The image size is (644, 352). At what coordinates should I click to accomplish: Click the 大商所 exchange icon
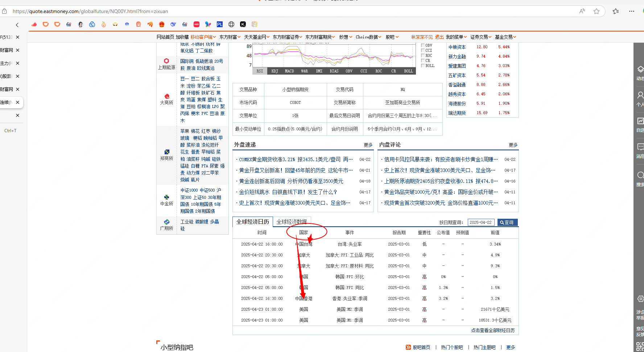167,96
